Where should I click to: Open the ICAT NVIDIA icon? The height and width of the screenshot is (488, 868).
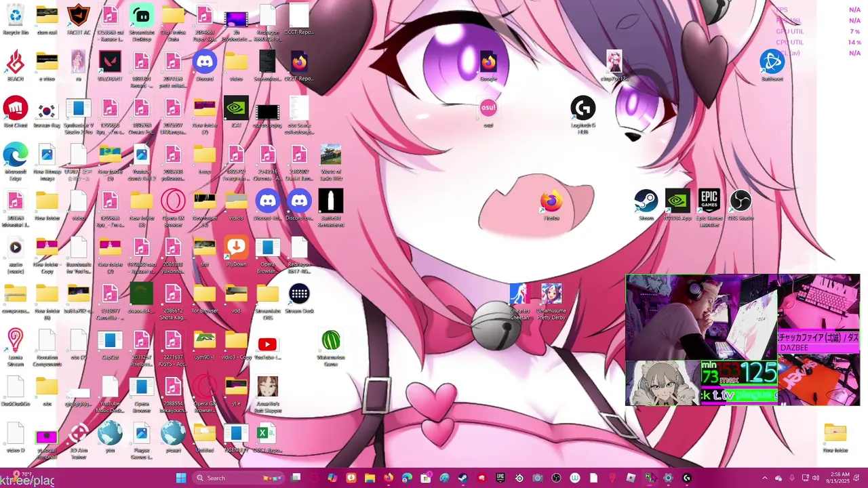pyautogui.click(x=236, y=113)
